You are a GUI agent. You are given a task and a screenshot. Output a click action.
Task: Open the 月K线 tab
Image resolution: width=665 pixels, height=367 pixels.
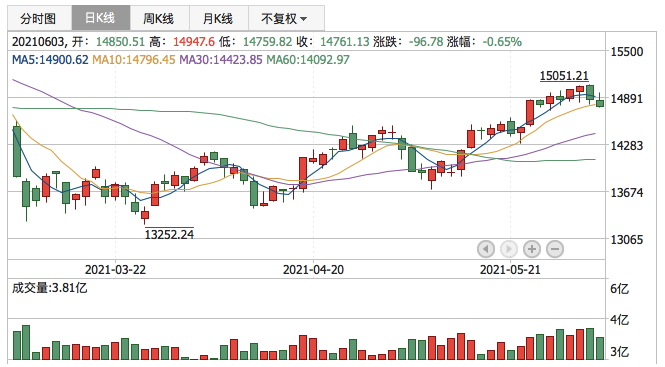click(x=218, y=18)
